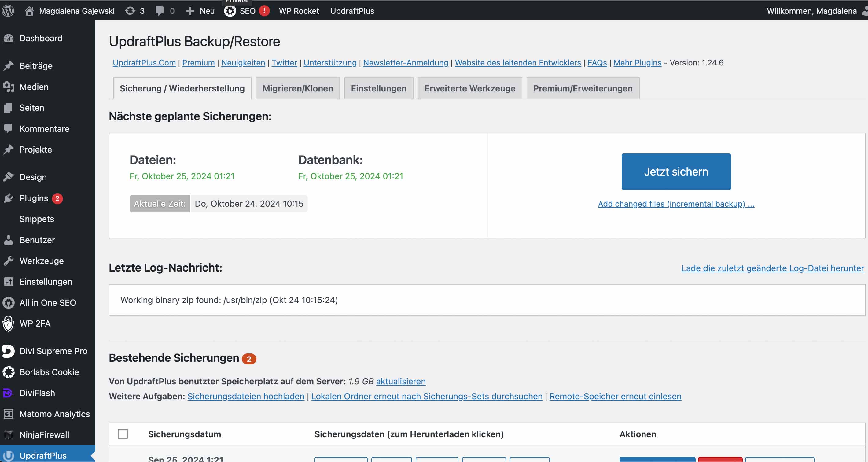Click the Werkzeuge wrench icon
Viewport: 868px width, 462px height.
[x=9, y=261]
